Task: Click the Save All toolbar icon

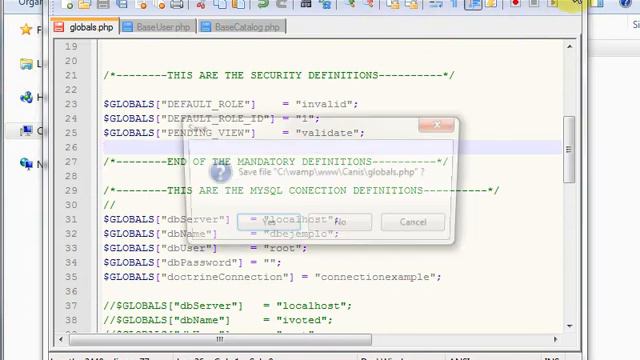Action: [x=122, y=4]
